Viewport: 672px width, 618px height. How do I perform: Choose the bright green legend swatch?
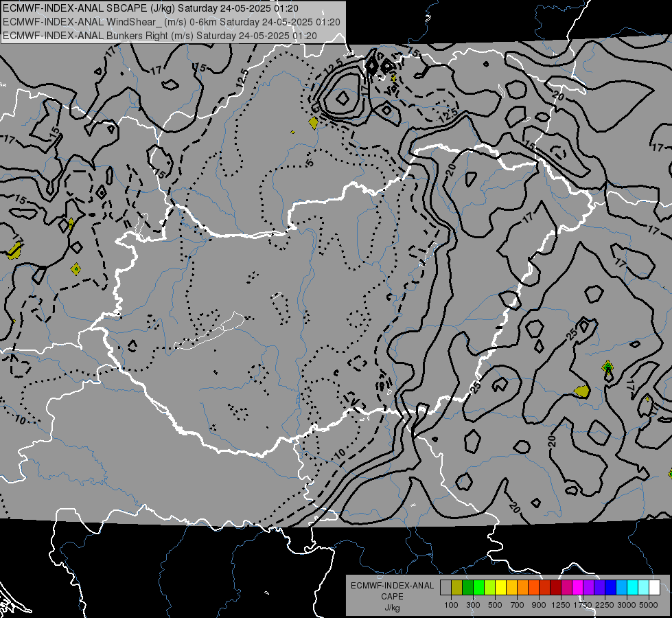click(478, 588)
